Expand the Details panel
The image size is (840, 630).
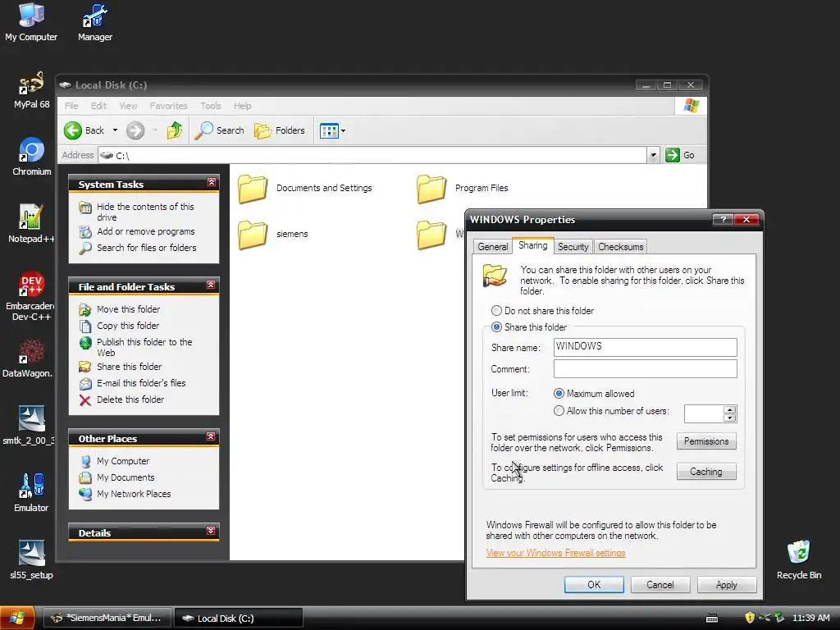coord(211,531)
